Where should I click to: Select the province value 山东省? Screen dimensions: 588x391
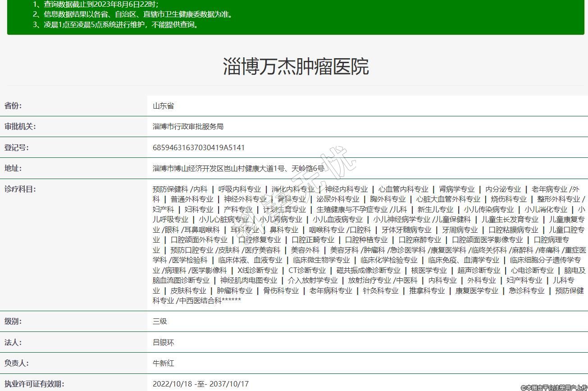click(x=163, y=106)
